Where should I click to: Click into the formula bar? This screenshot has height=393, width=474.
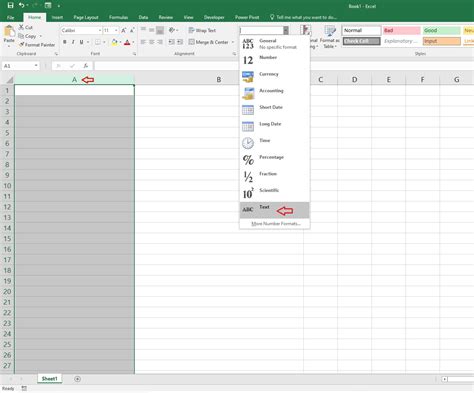point(283,66)
